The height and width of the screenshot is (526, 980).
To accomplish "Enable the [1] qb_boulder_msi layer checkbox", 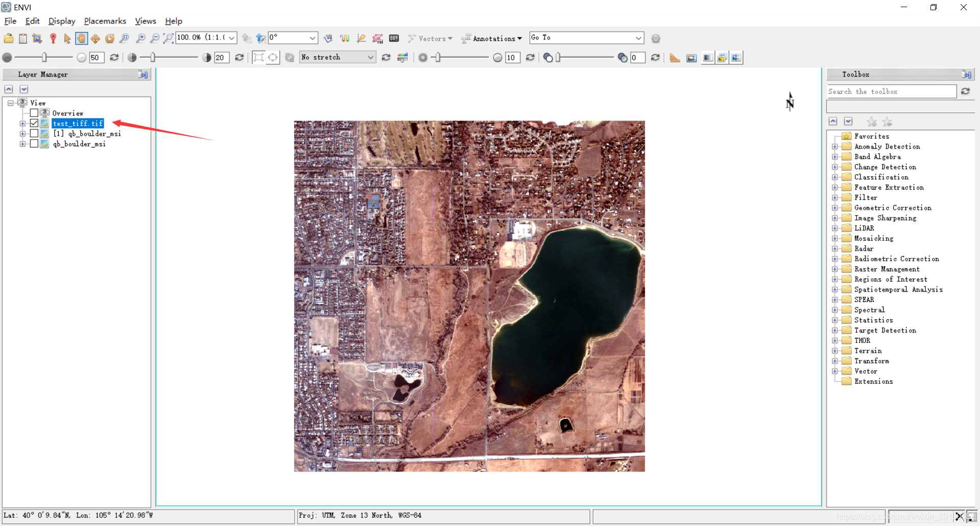I will (x=34, y=133).
